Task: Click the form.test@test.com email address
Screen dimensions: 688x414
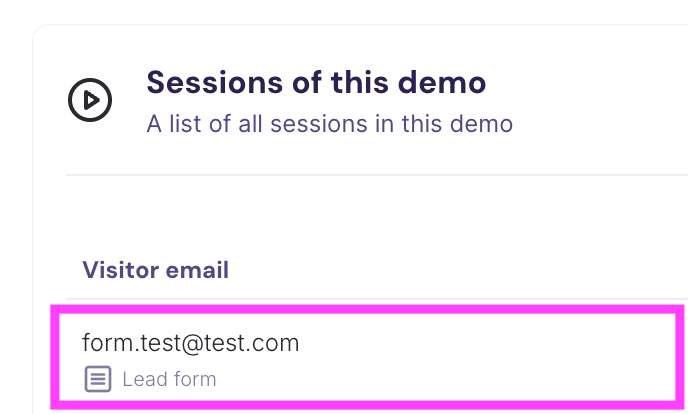Action: pos(191,343)
